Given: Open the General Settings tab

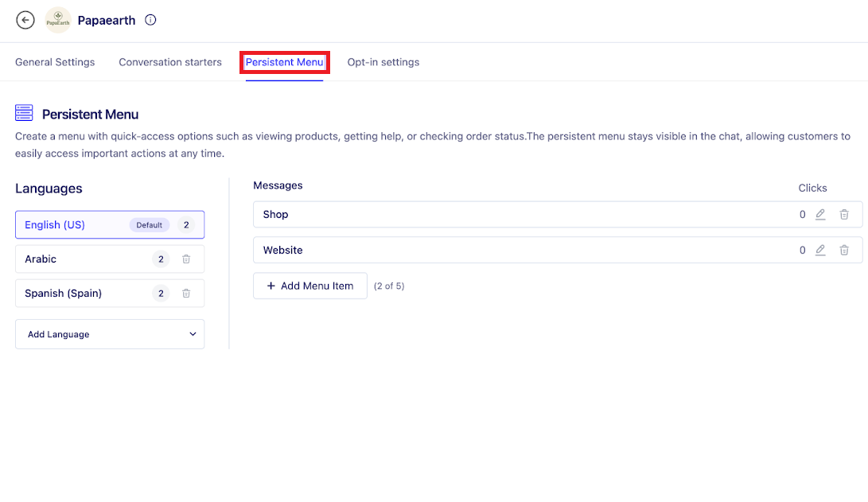Looking at the screenshot, I should [x=55, y=62].
